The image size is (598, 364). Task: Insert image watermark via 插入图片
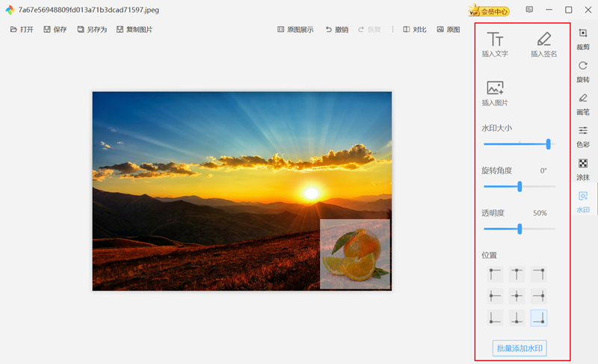(x=495, y=93)
